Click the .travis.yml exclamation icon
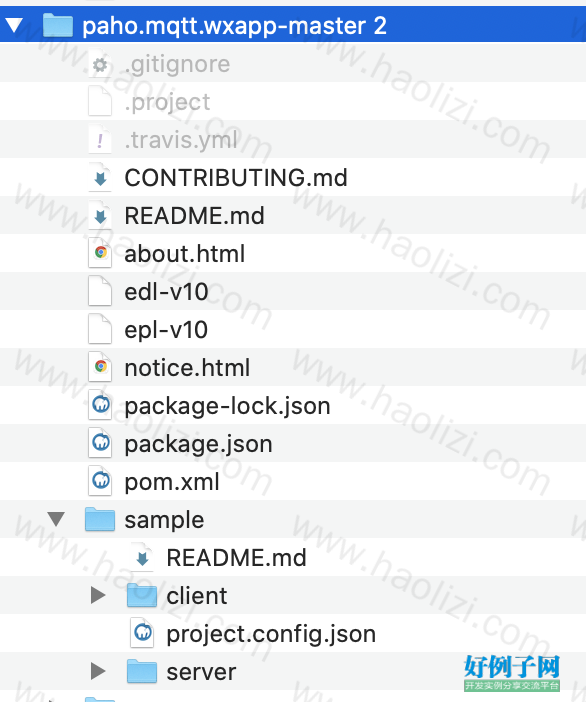Image resolution: width=586 pixels, height=702 pixels. (x=100, y=141)
